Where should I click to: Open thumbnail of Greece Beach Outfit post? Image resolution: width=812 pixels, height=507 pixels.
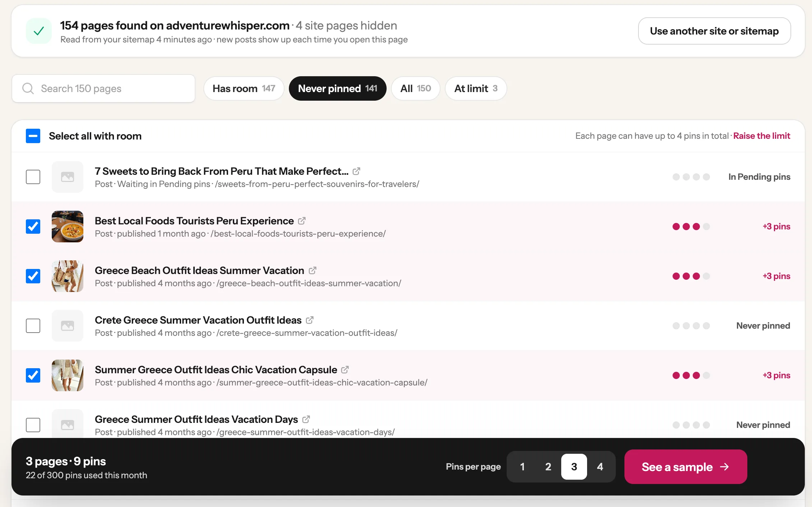point(68,276)
